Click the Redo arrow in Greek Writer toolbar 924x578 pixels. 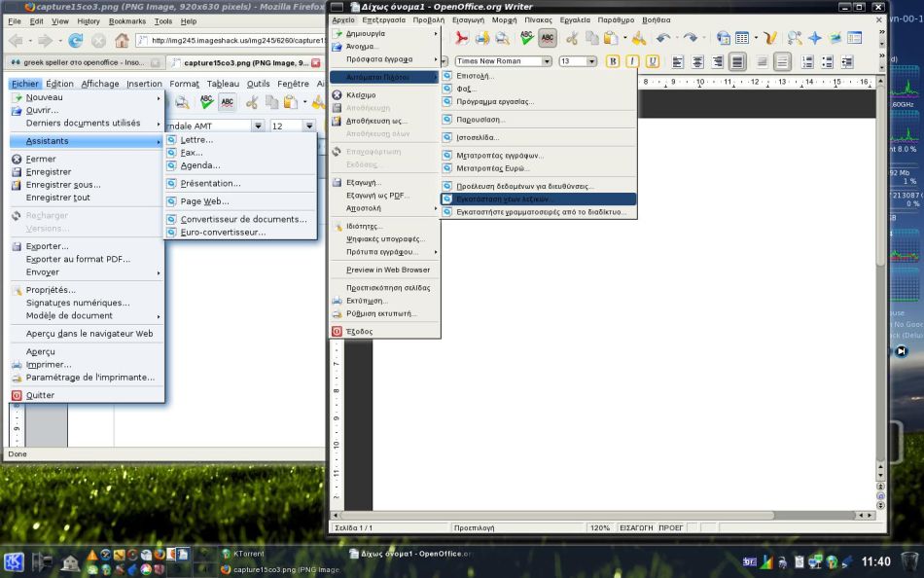pos(690,38)
